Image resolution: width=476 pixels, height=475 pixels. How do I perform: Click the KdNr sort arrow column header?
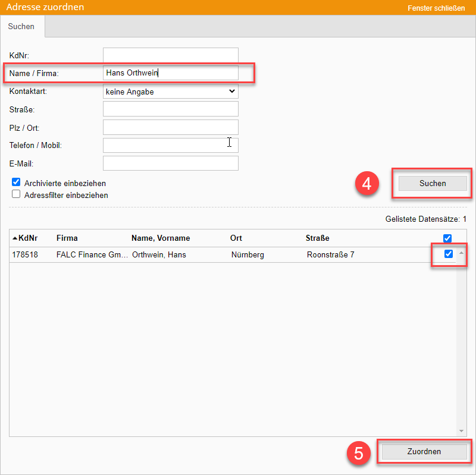click(25, 238)
